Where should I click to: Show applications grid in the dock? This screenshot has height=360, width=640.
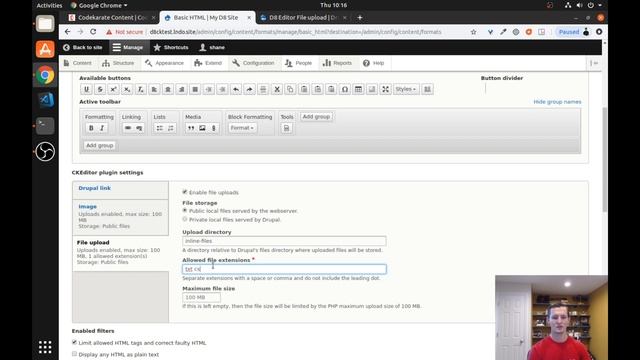(45, 347)
